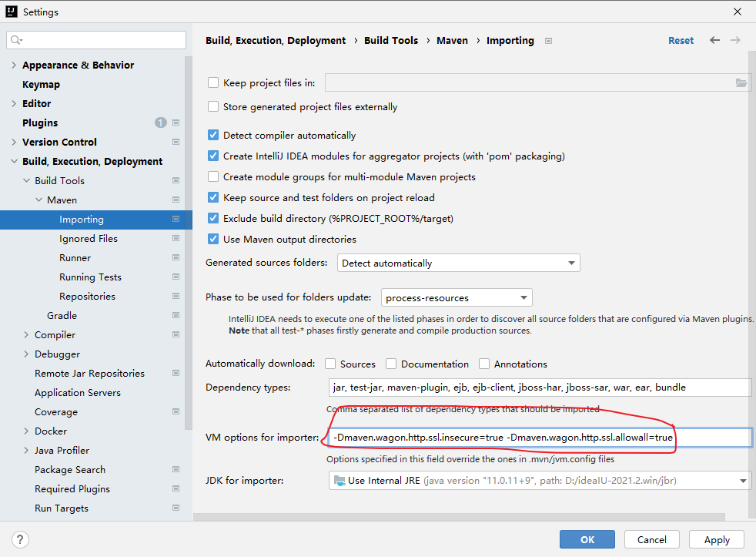Expand Version Control section

pyautogui.click(x=14, y=142)
